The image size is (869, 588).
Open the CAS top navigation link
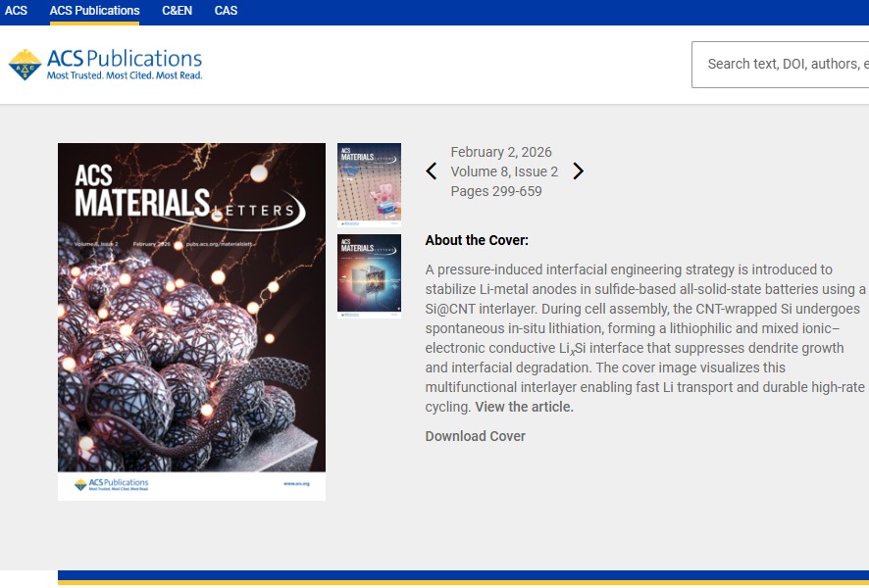pyautogui.click(x=227, y=11)
